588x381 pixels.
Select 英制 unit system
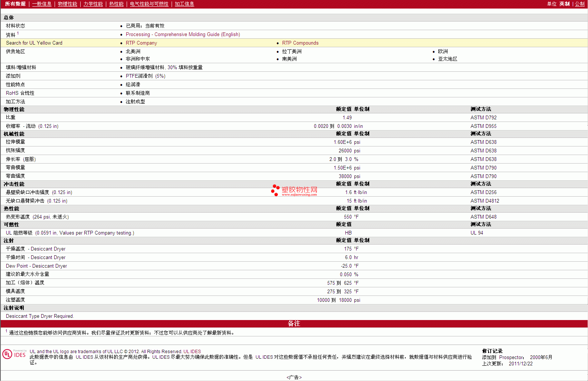[x=564, y=4]
